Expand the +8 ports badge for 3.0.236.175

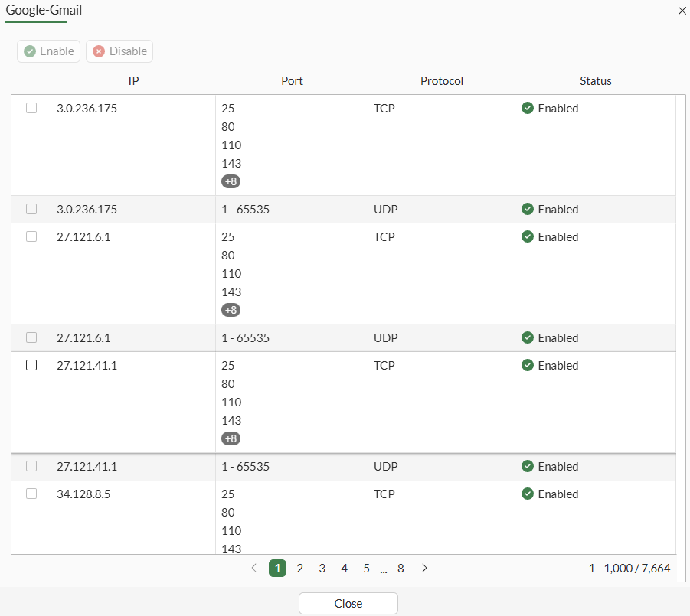pyautogui.click(x=231, y=181)
